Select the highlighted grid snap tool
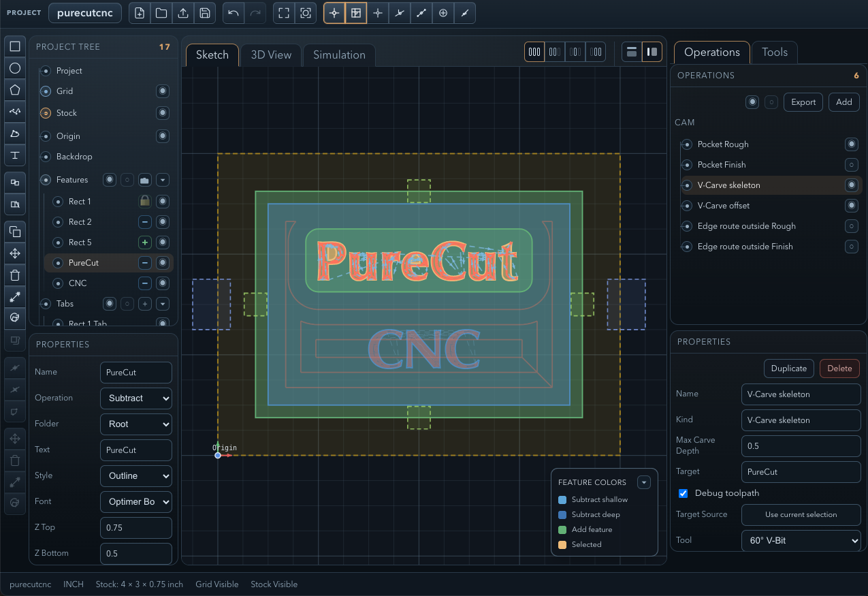Screen dimensions: 868x596 tap(356, 13)
